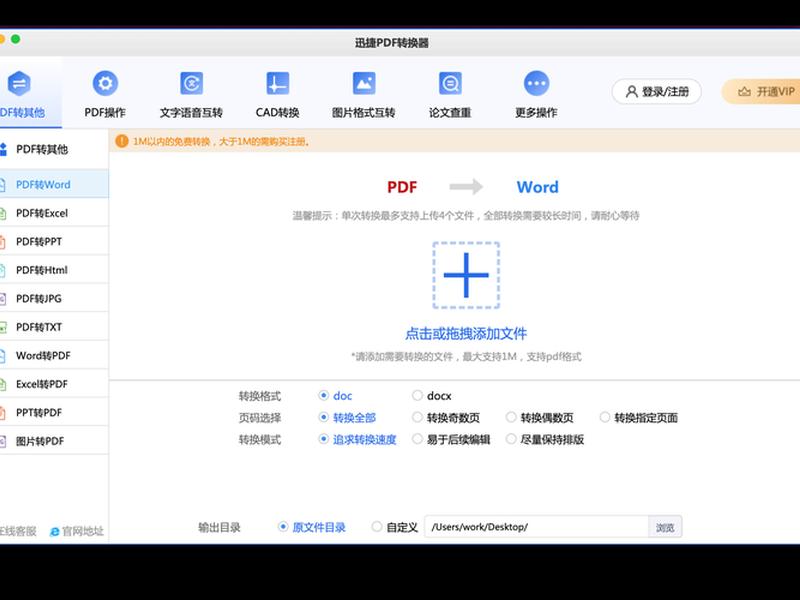Image resolution: width=800 pixels, height=600 pixels.
Task: Click the 迅捷PDF转换器 window title
Action: [x=392, y=43]
